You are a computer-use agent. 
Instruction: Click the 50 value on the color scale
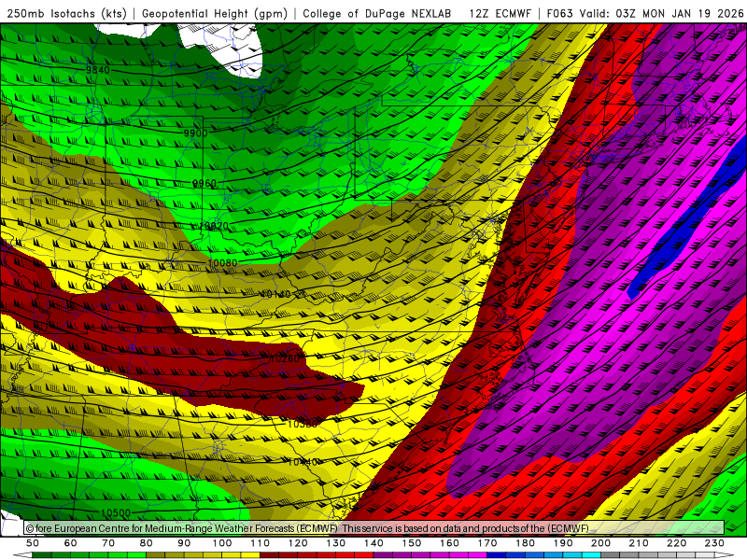[33, 543]
